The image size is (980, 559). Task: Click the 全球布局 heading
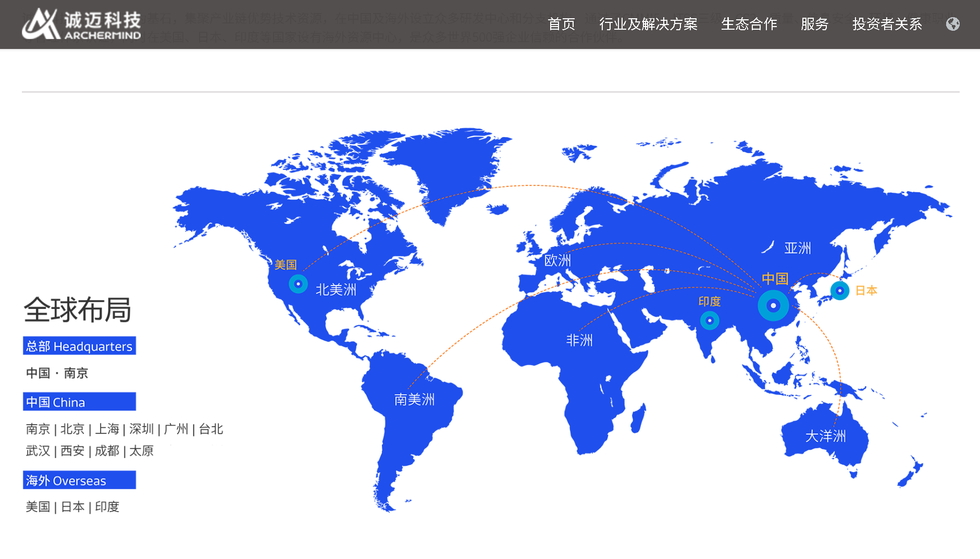[77, 310]
